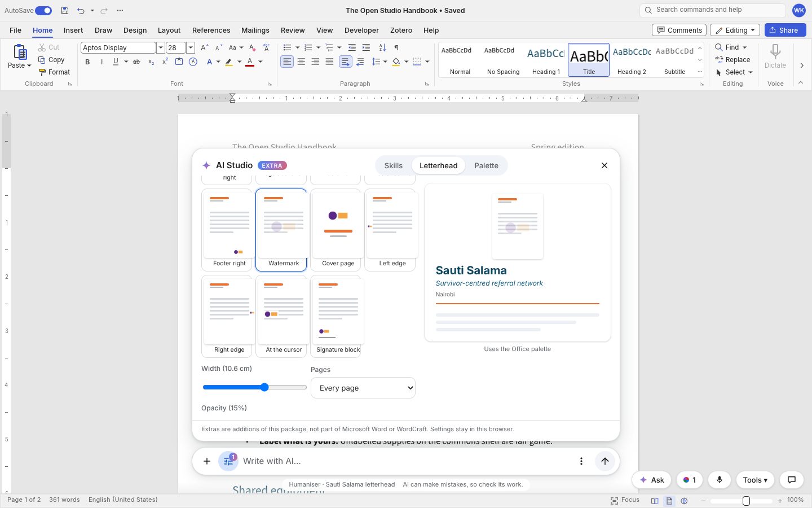Image resolution: width=812 pixels, height=508 pixels.
Task: Click the microphone button near Tools
Action: (720, 480)
